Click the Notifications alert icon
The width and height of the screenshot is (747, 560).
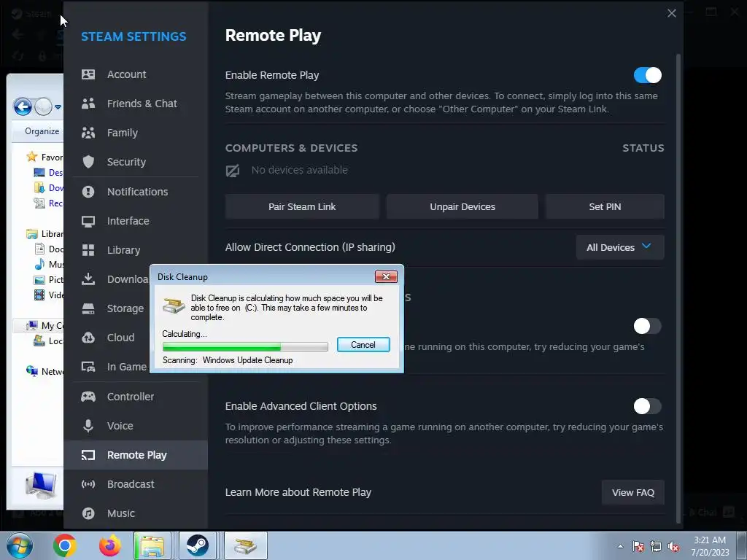point(88,192)
